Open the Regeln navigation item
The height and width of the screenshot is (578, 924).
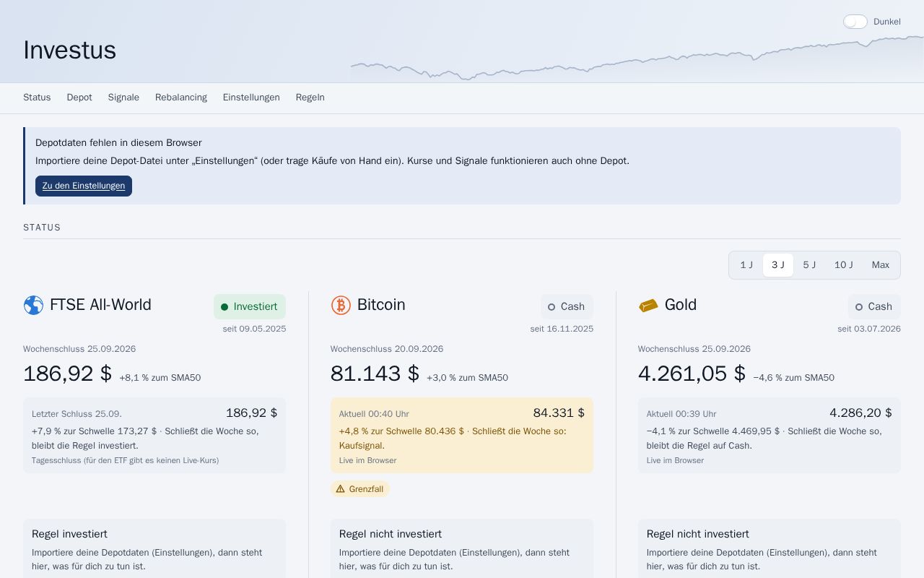point(310,98)
